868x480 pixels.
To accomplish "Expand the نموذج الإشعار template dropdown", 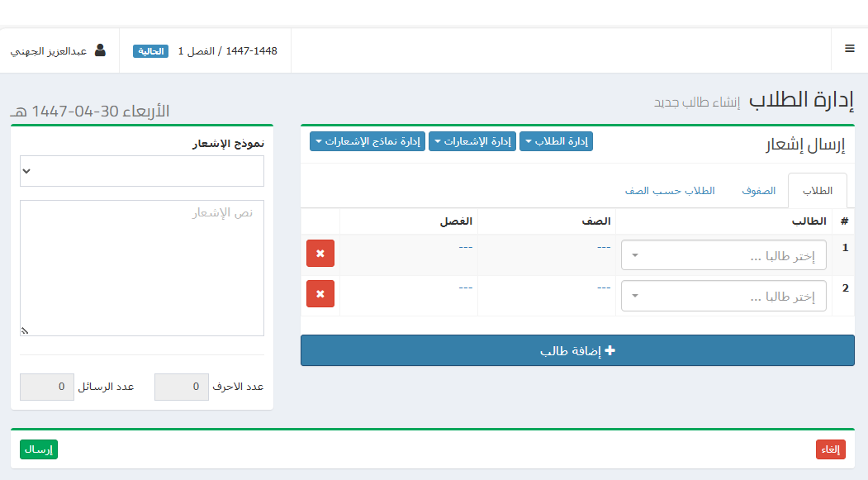I will (x=142, y=171).
